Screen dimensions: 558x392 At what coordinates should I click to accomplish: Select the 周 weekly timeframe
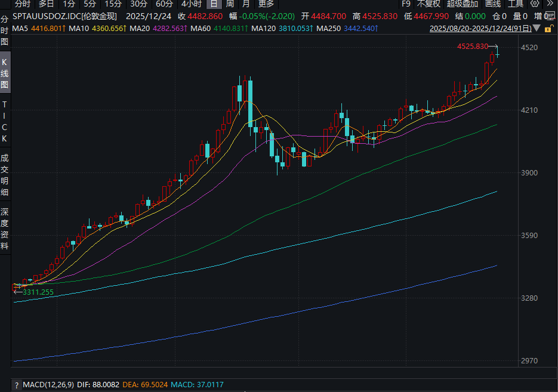click(x=229, y=4)
